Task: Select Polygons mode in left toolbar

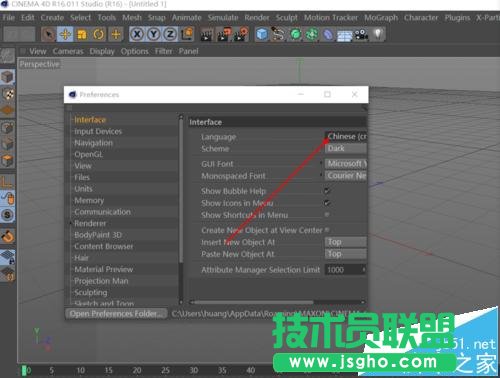Action: pos(7,161)
